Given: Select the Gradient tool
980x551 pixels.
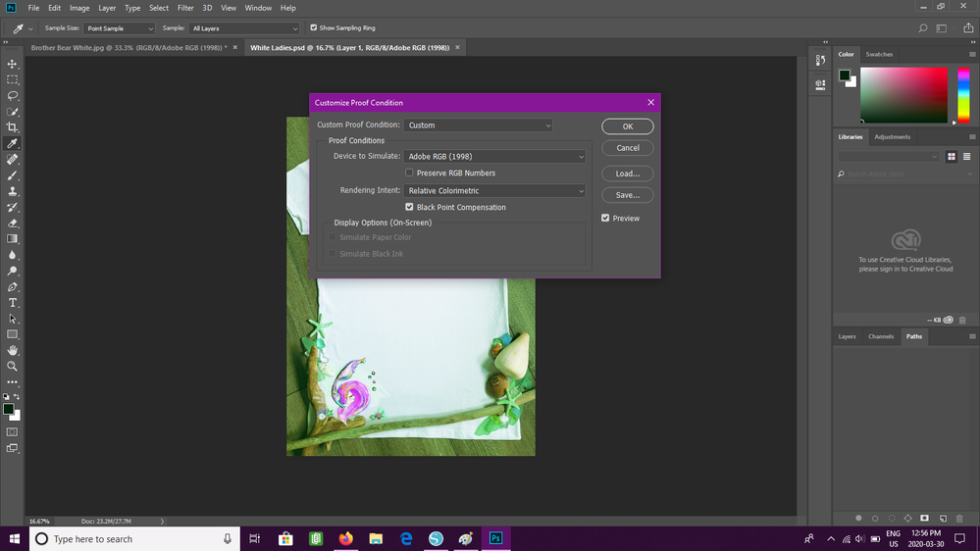Looking at the screenshot, I should [x=13, y=239].
